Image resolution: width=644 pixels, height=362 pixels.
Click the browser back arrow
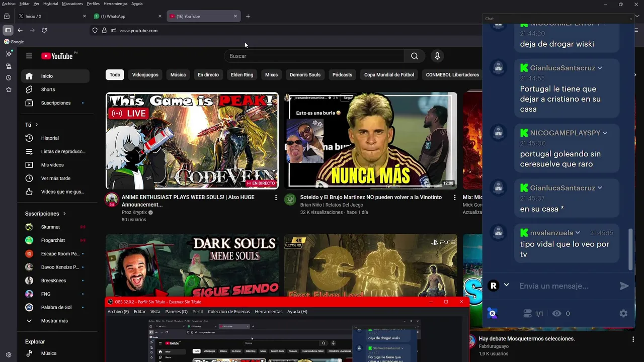20,30
